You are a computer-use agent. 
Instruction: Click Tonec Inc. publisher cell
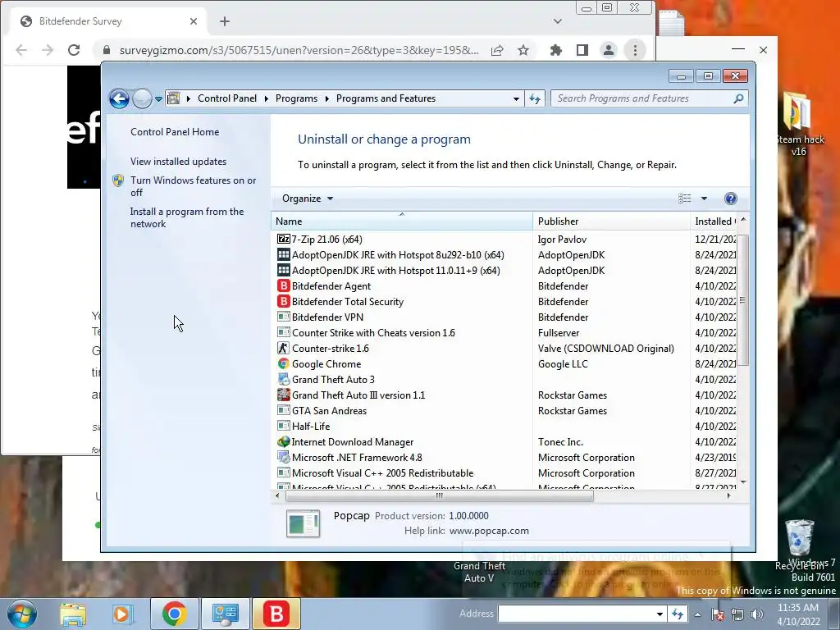coord(560,442)
